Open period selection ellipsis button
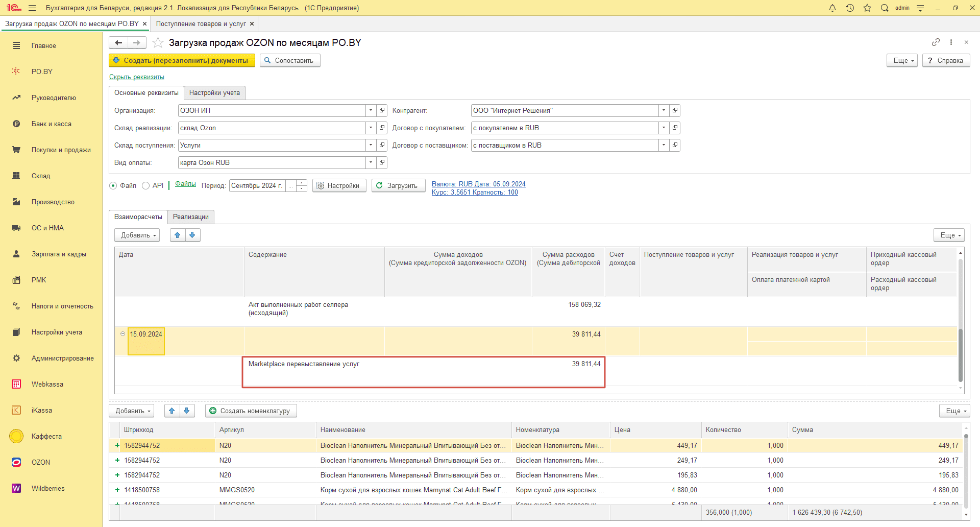The image size is (980, 527). 291,185
